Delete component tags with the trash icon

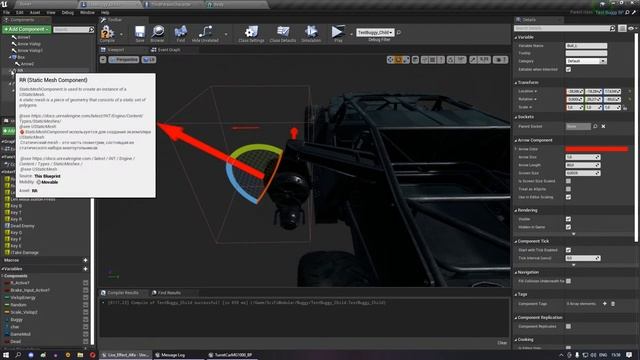[613, 304]
